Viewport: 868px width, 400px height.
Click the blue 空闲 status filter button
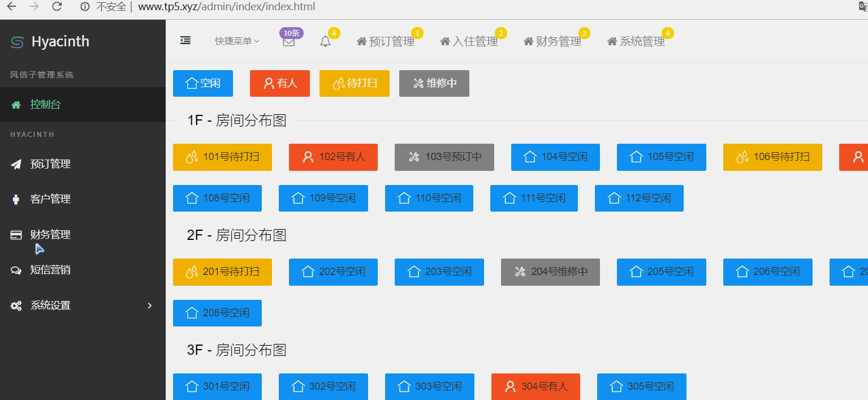pos(203,83)
